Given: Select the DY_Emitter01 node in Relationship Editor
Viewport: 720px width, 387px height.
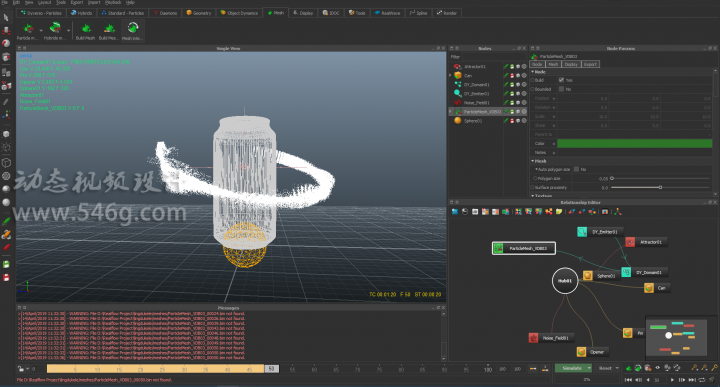Looking at the screenshot, I should (x=600, y=232).
